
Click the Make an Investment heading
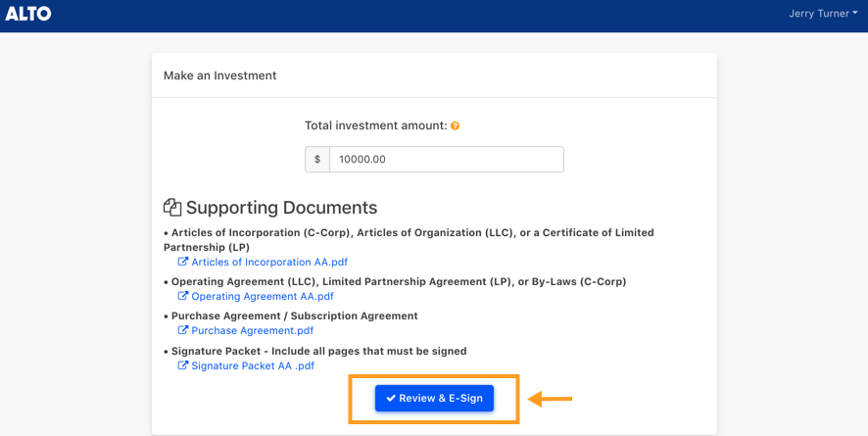pos(219,75)
